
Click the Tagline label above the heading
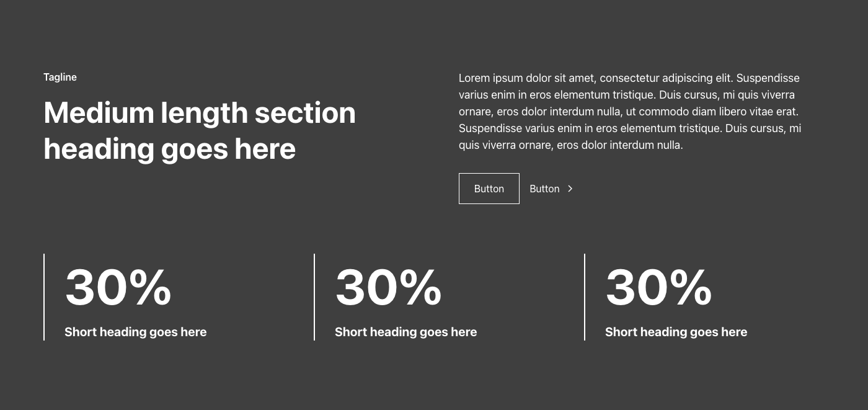tap(60, 77)
